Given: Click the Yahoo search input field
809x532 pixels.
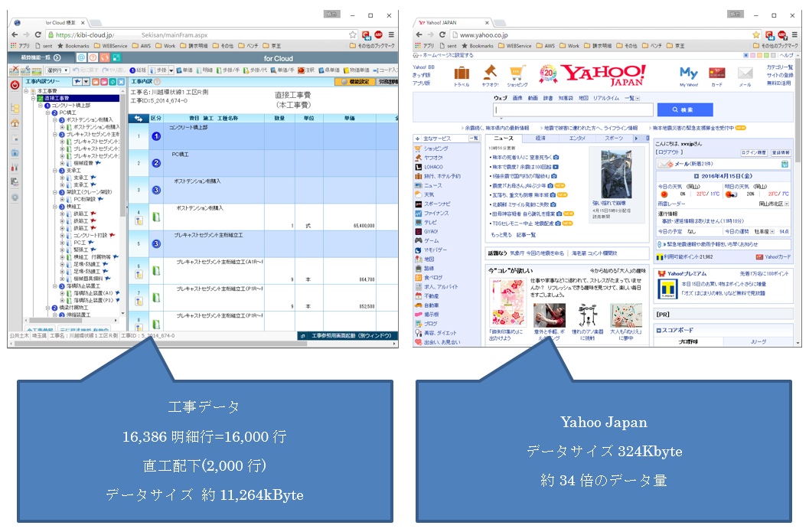Looking at the screenshot, I should click(x=573, y=110).
